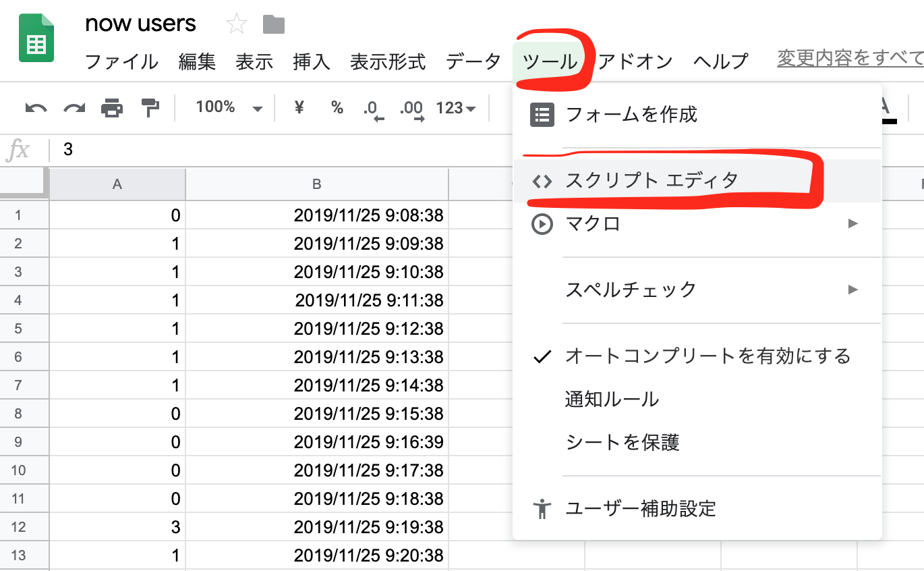Image resolution: width=924 pixels, height=571 pixels.
Task: Select the paint format roller icon
Action: (150, 108)
